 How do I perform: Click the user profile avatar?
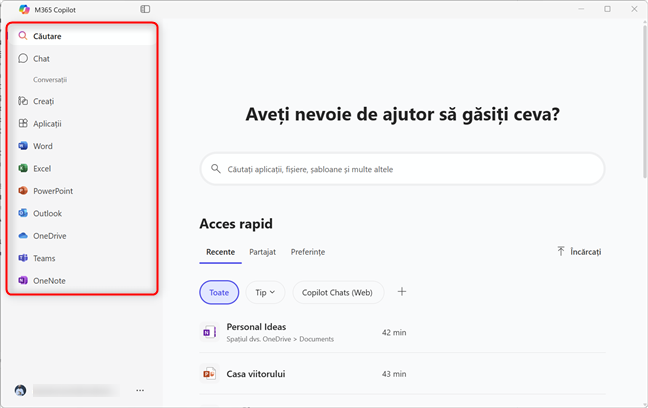tap(20, 390)
